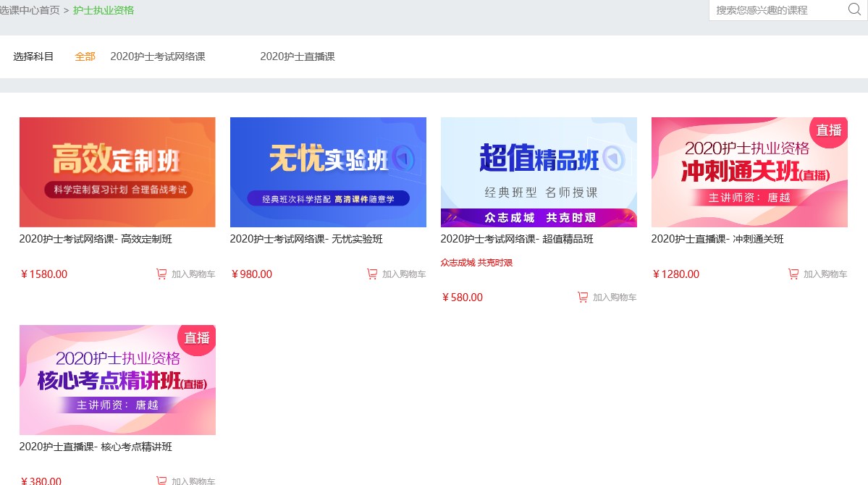Filter by 2020护士考试网络课 subject

[x=158, y=56]
